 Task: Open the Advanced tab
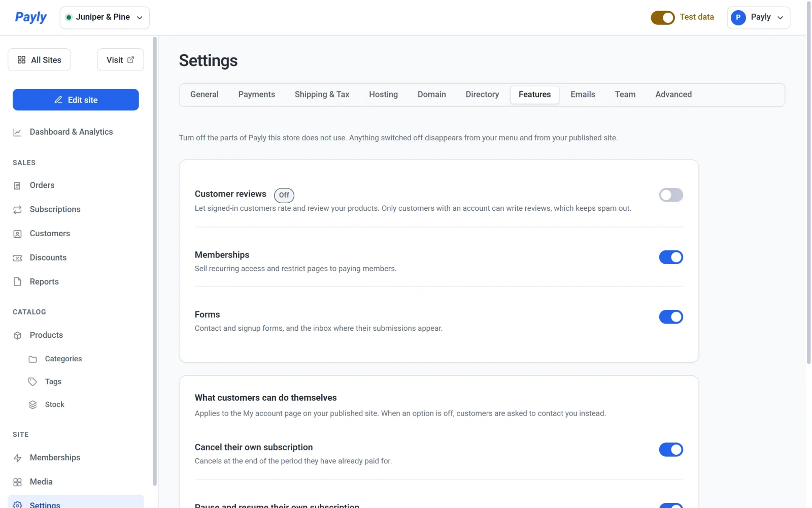tap(673, 94)
